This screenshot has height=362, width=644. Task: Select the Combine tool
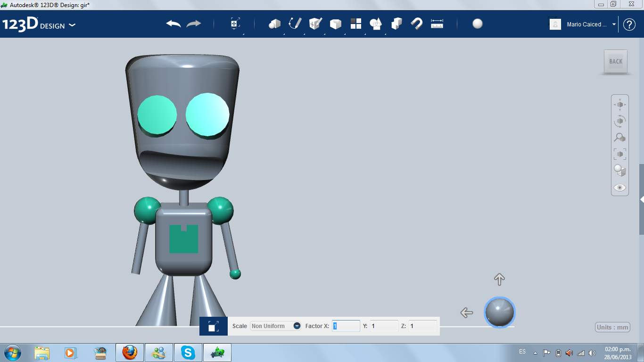click(x=396, y=24)
